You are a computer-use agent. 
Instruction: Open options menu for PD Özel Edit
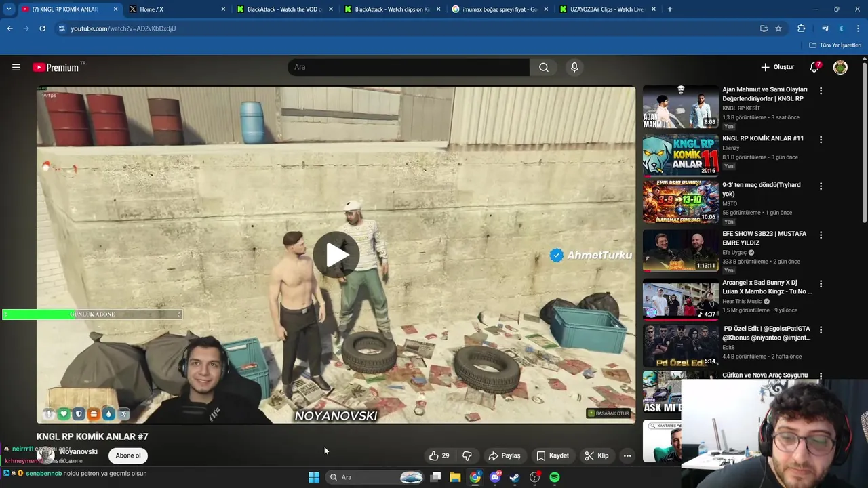tap(821, 329)
